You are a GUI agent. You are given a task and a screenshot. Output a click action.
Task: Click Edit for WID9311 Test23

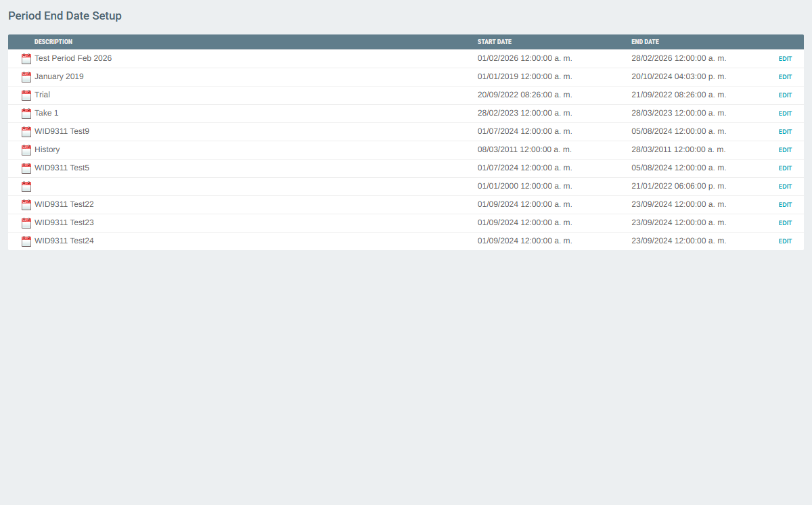pos(785,223)
